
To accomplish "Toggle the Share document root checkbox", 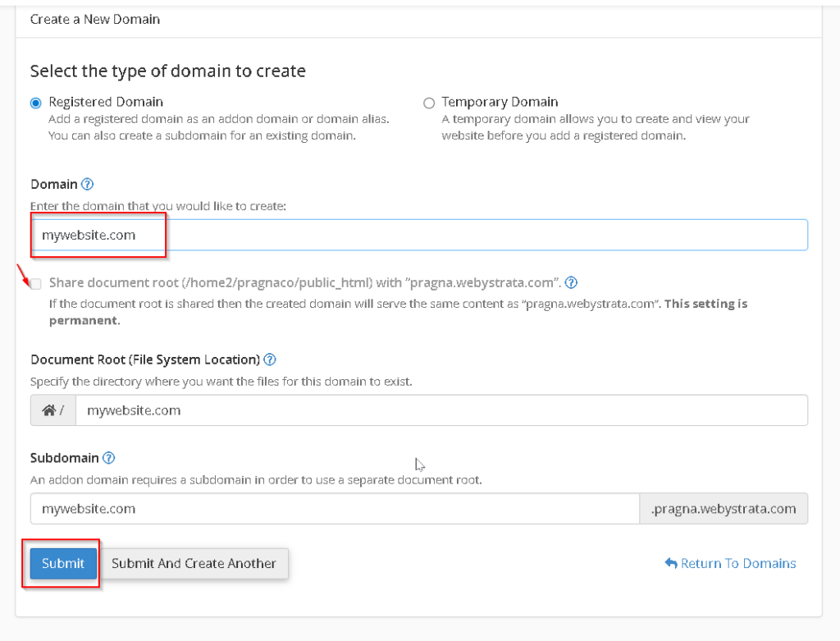I will 36,283.
